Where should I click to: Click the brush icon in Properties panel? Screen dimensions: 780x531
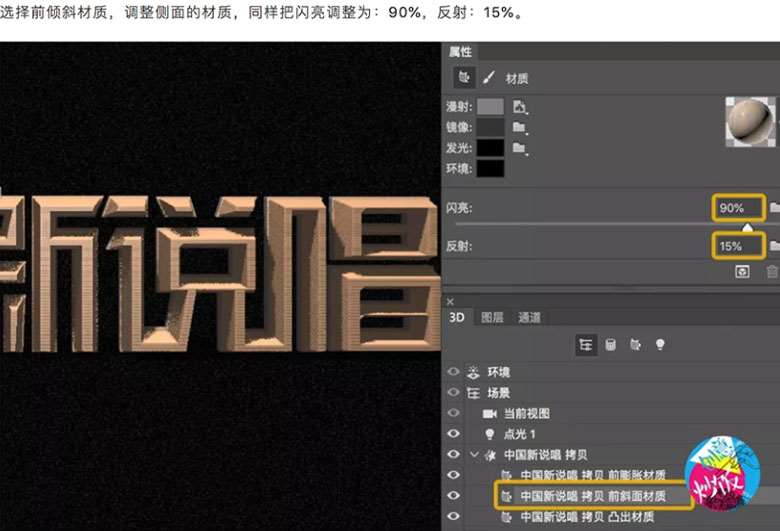point(489,77)
